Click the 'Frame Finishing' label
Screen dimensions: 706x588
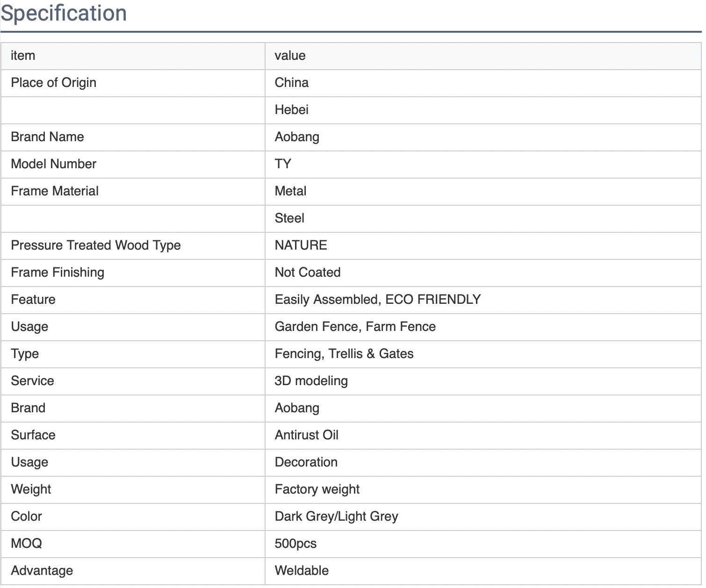pos(58,272)
